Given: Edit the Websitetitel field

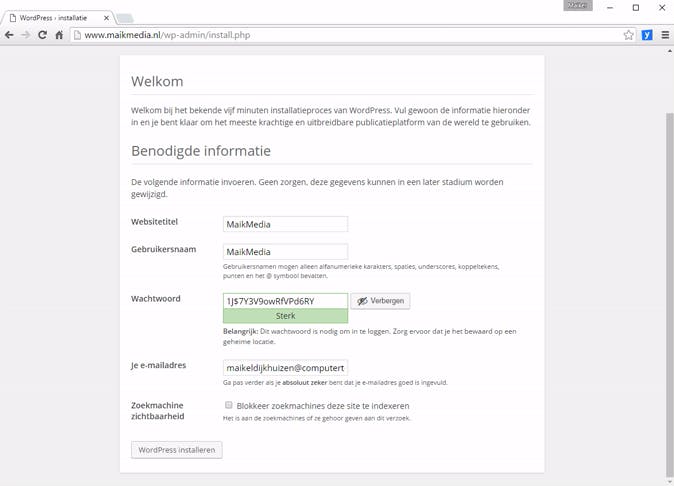Looking at the screenshot, I should pos(285,224).
